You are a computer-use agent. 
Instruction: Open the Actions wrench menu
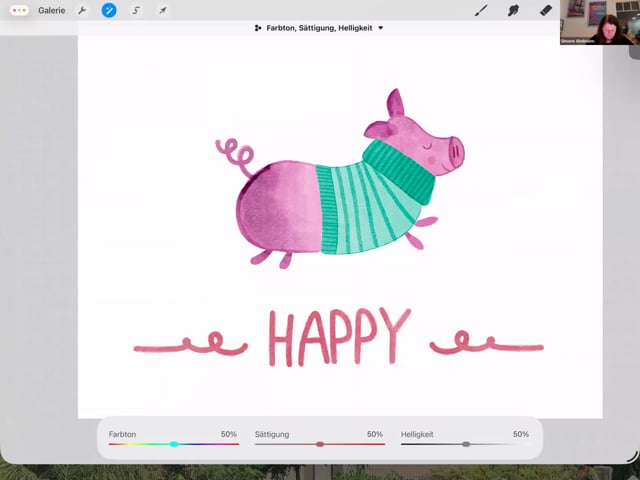82,11
